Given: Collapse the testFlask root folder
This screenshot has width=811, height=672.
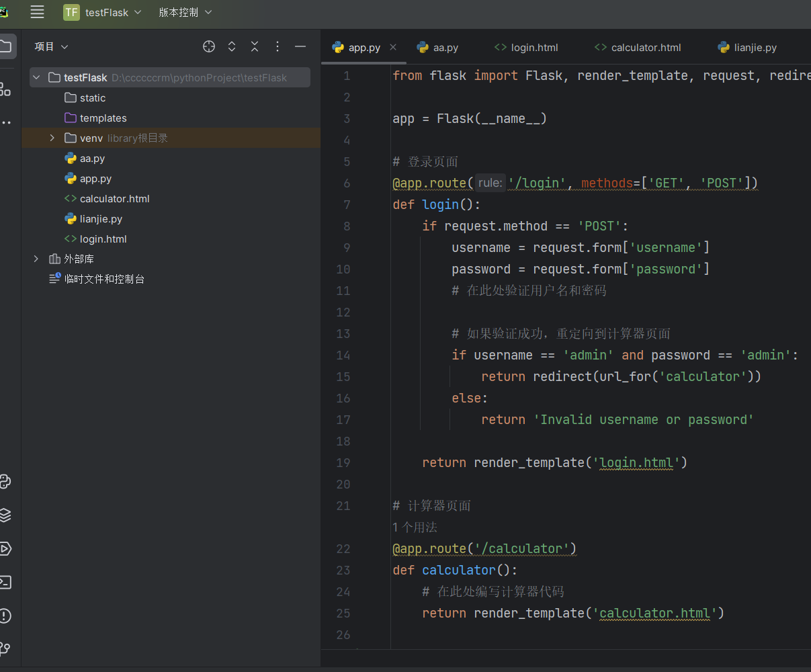Looking at the screenshot, I should click(x=37, y=78).
